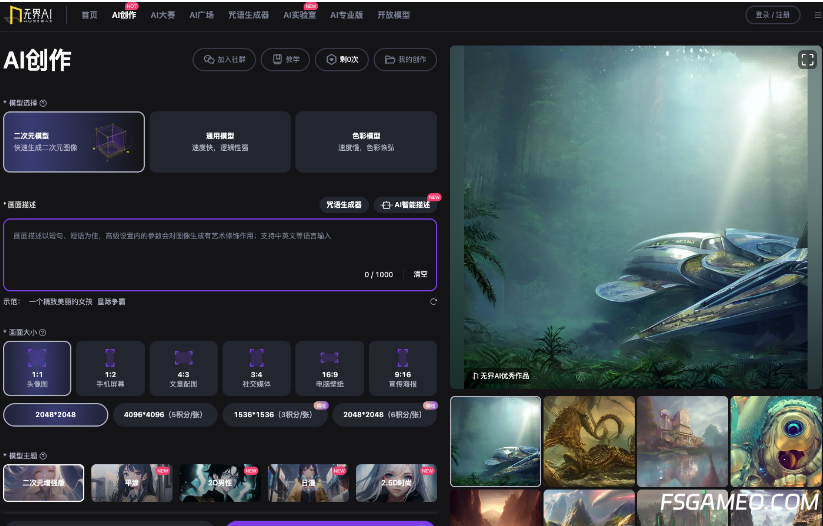Select the one-eyed creature gallery thumbnail

point(776,441)
